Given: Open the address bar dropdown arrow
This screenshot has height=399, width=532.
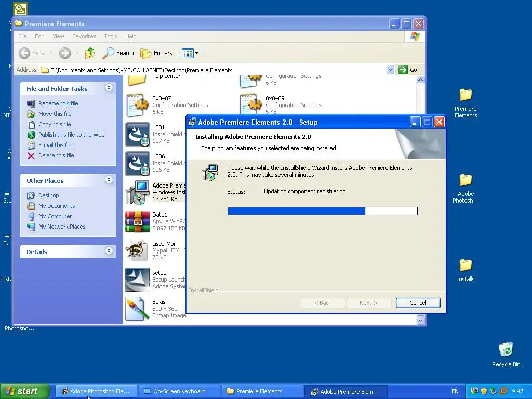Looking at the screenshot, I should point(390,70).
